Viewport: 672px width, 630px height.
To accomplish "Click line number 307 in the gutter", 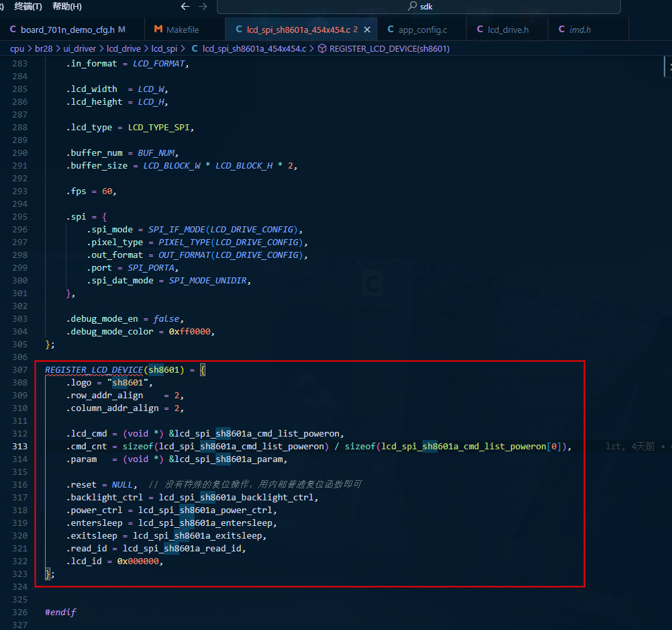I will point(19,369).
